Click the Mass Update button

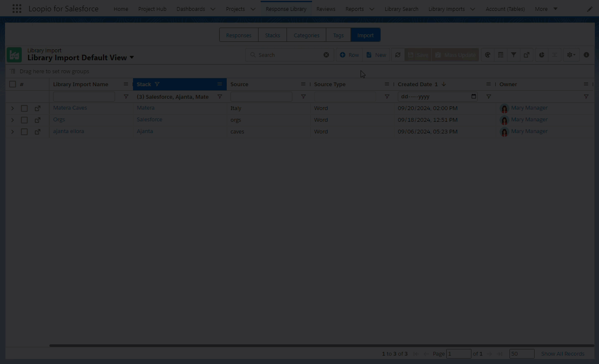click(x=455, y=55)
